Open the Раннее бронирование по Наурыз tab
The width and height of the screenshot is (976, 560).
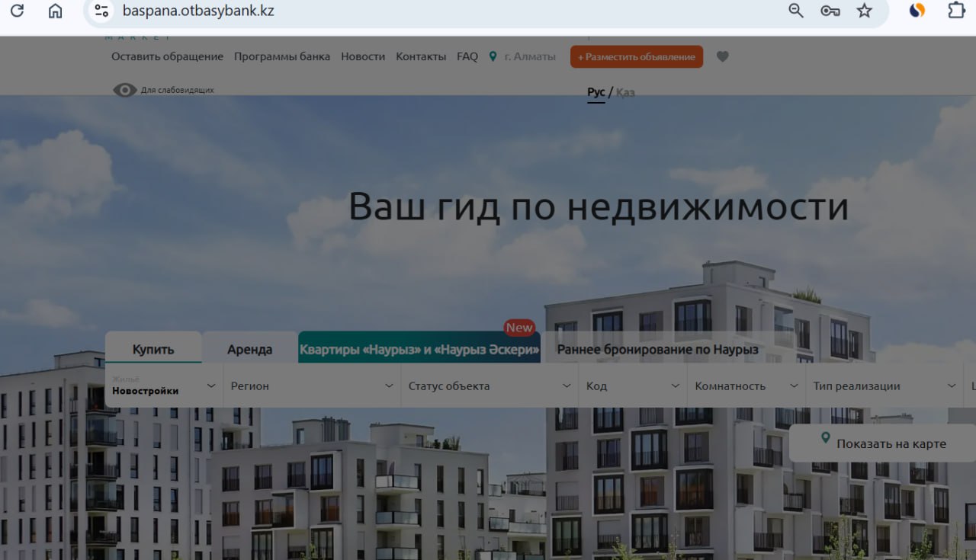657,350
